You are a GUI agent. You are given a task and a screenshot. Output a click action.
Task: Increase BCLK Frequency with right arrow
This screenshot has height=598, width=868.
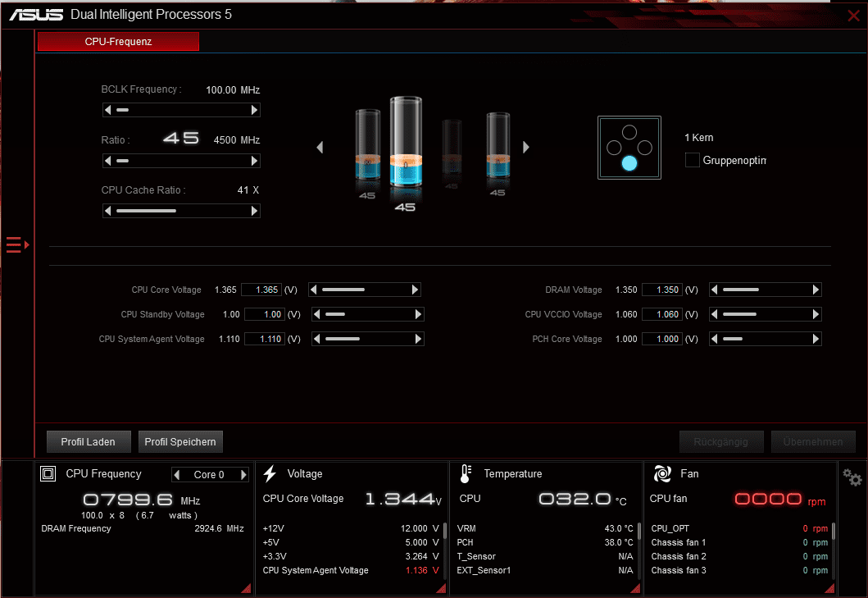click(254, 110)
